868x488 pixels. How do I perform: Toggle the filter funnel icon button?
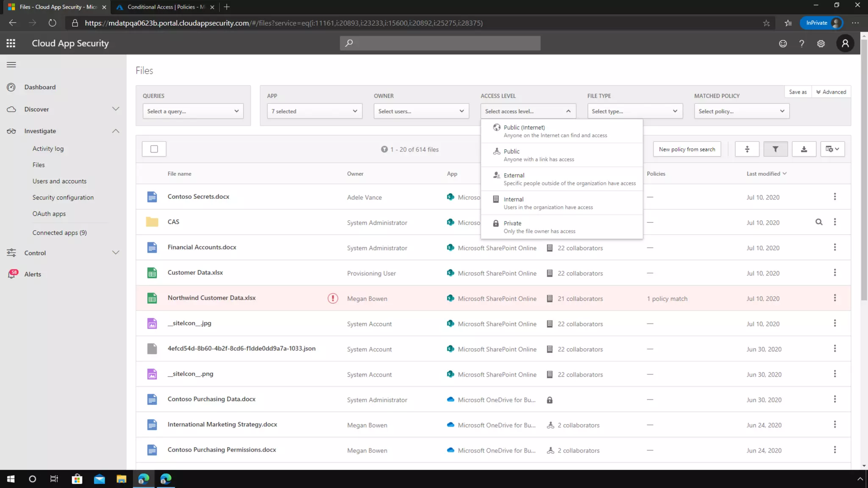pos(775,149)
